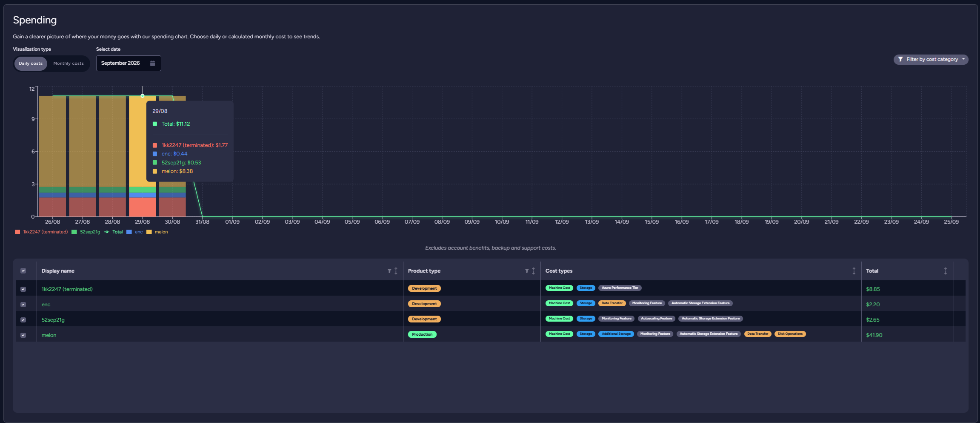980x423 pixels.
Task: Toggle melon yellow legend swatch
Action: [149, 232]
